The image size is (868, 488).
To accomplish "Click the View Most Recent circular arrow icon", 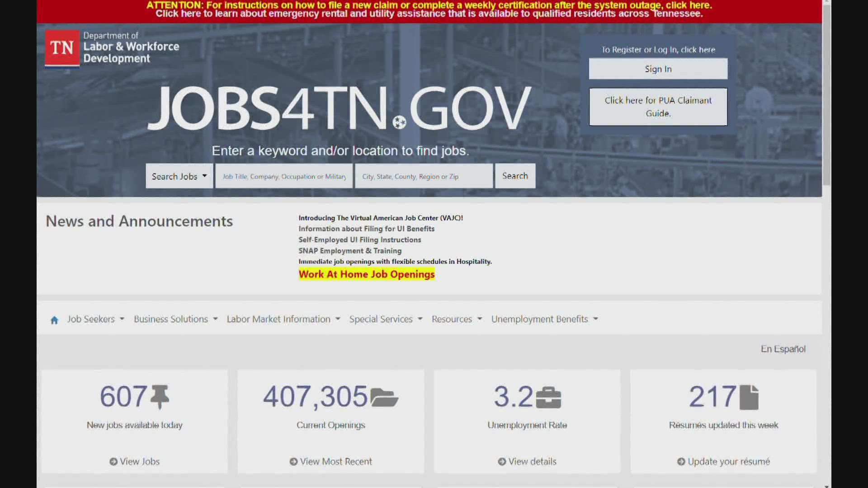I will click(292, 460).
